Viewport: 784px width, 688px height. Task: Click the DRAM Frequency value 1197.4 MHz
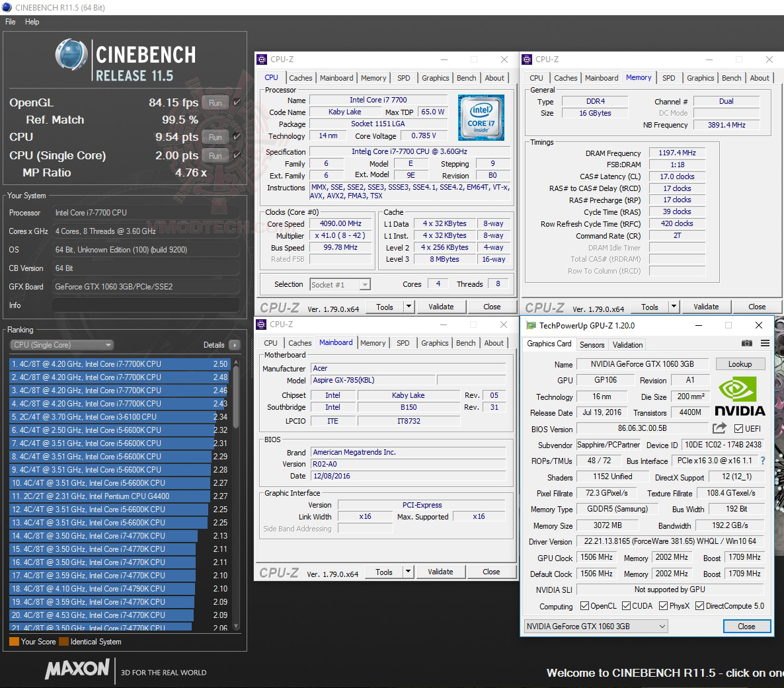coord(677,153)
